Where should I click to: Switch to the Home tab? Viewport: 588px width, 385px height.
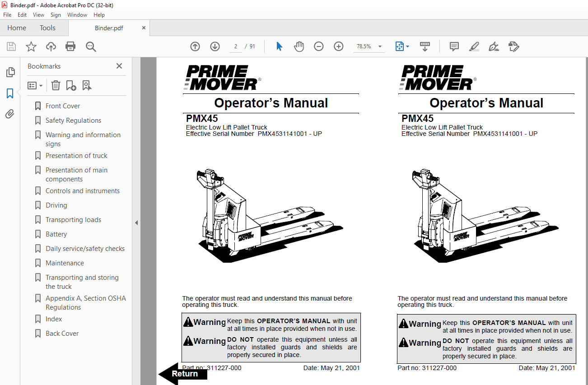click(17, 28)
